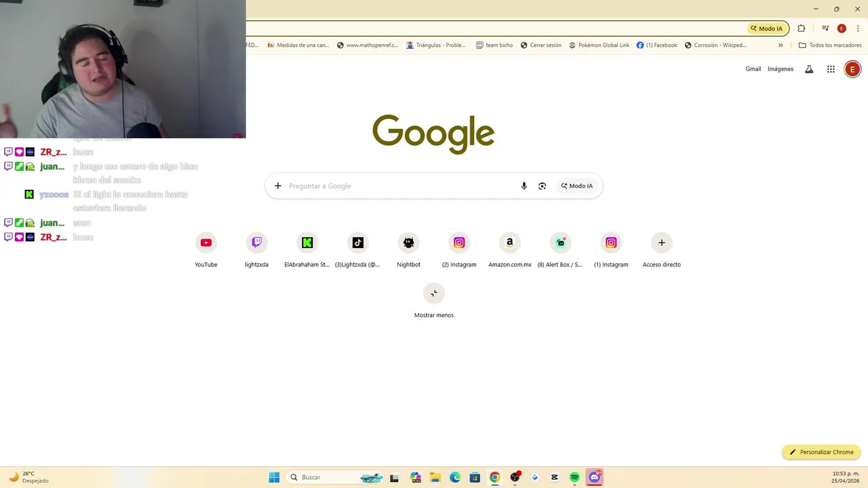
Task: Open the Medidas de una can... bookmark
Action: click(298, 45)
